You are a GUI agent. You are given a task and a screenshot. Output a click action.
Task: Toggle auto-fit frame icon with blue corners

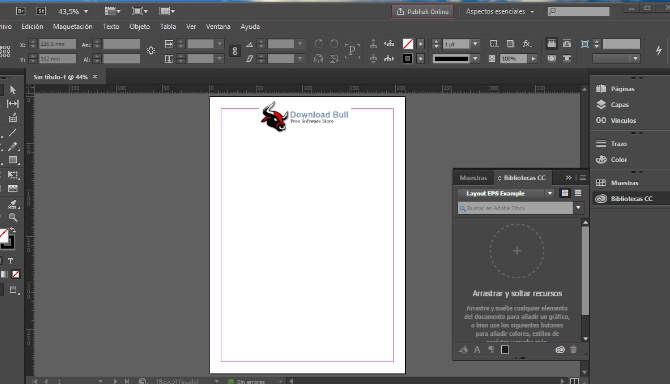[x=585, y=44]
